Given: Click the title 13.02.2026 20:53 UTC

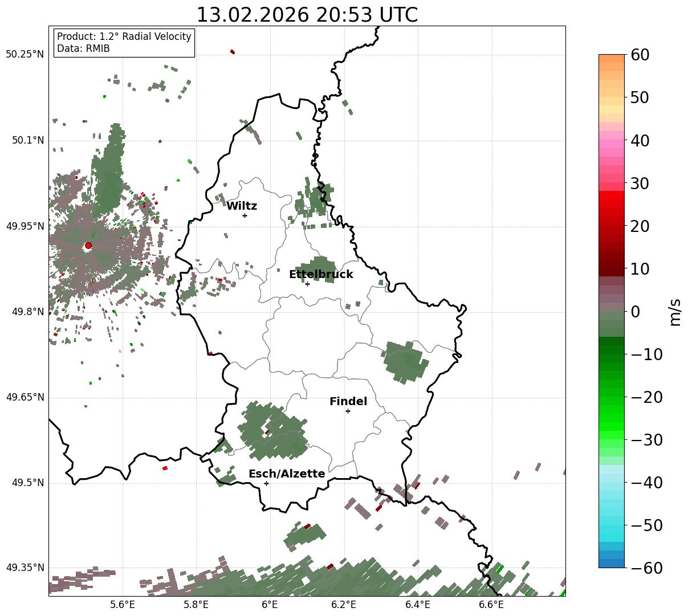Looking at the screenshot, I should click(x=307, y=14).
